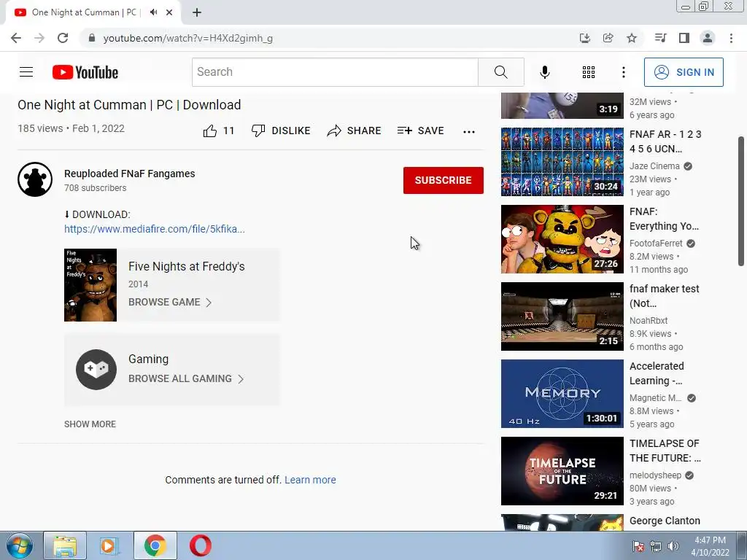Open Accelerated Learning Memory video thumbnail
The width and height of the screenshot is (747, 560).
coord(562,393)
